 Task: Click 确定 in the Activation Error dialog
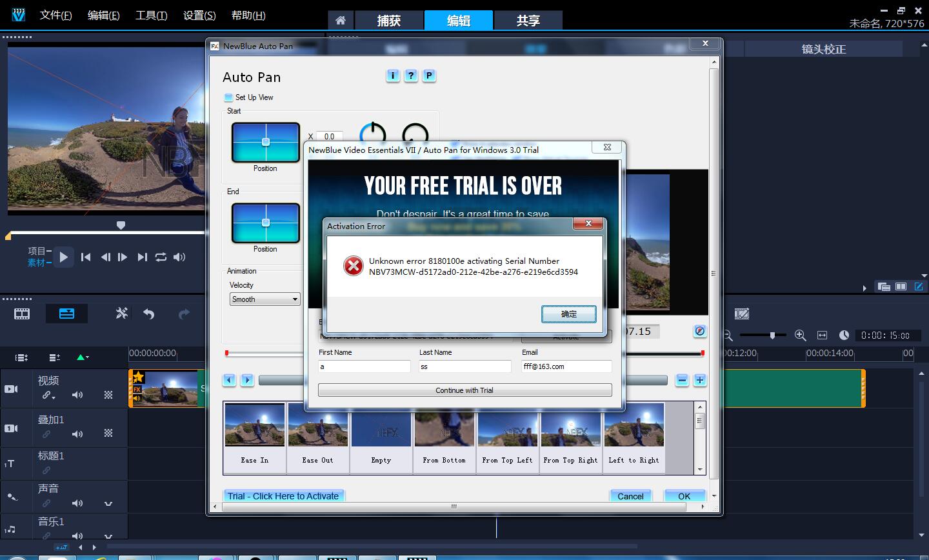click(568, 314)
